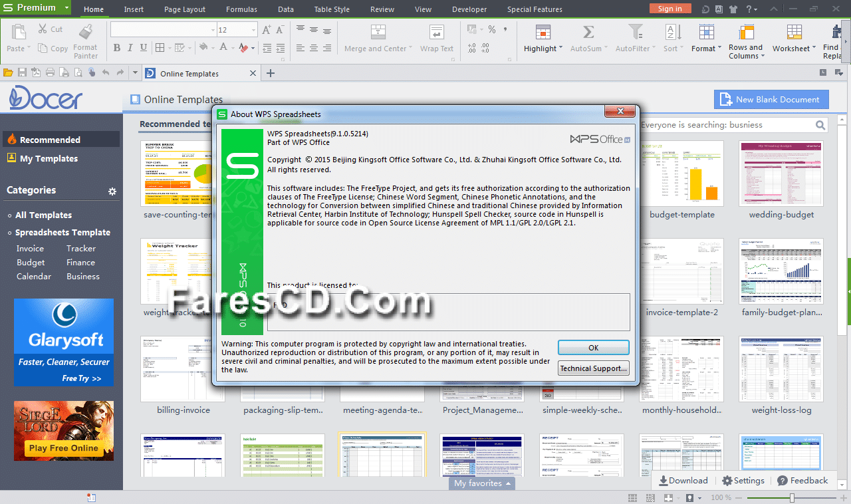
Task: Select the Format Painter brush
Action: click(x=85, y=32)
